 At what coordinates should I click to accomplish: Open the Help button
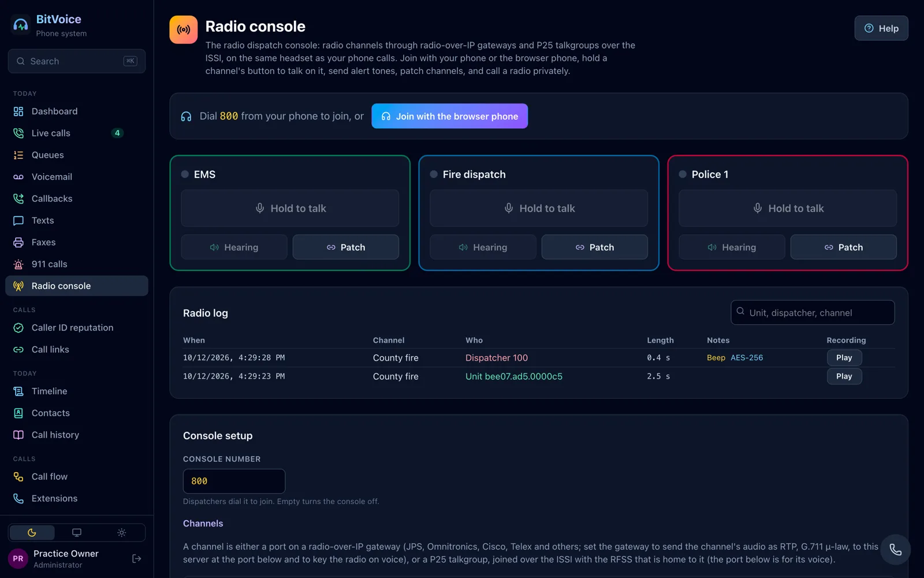pyautogui.click(x=881, y=28)
